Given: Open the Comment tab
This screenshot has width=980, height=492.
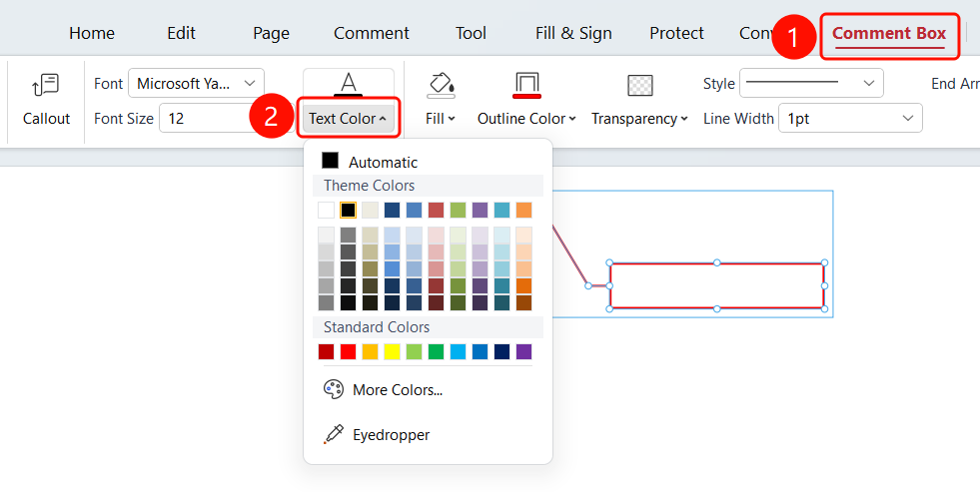Looking at the screenshot, I should pos(372,33).
